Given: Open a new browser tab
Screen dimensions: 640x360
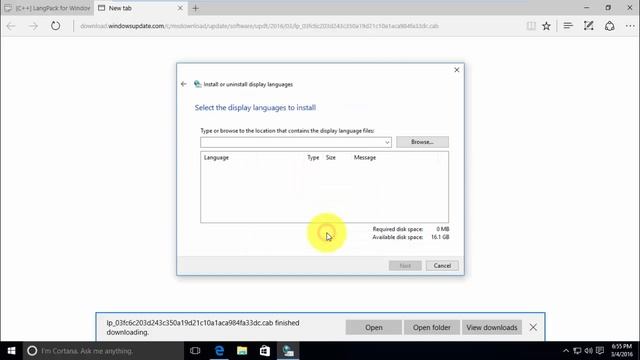Looking at the screenshot, I should pyautogui.click(x=196, y=8).
